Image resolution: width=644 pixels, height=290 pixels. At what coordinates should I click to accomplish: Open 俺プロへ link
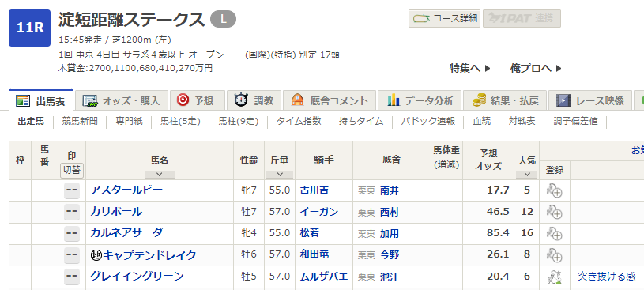536,68
